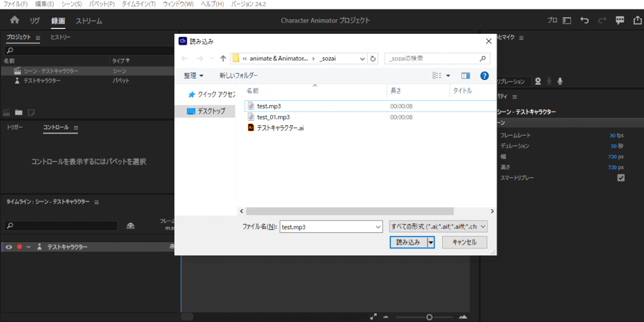Toggle red record-arm dot on テストキャラクター track

[x=19, y=247]
